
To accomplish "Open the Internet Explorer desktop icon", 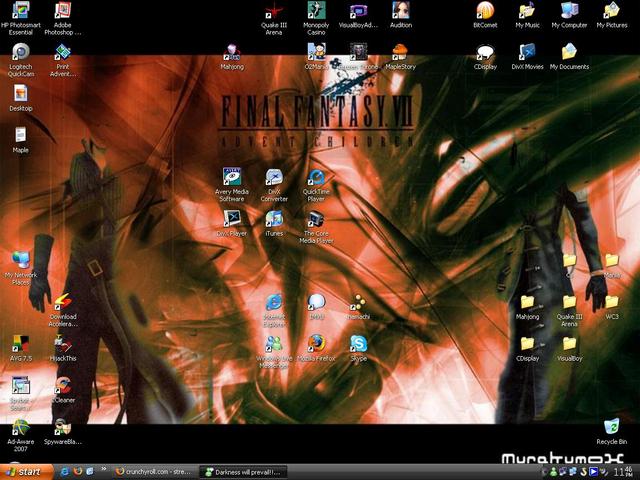I will 274,310.
